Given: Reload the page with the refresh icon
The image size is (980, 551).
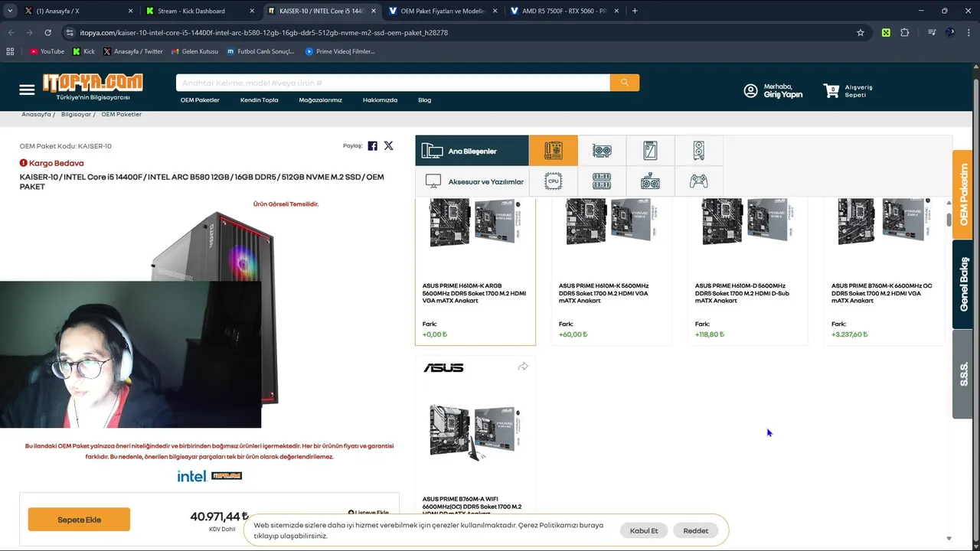Looking at the screenshot, I should tap(47, 33).
